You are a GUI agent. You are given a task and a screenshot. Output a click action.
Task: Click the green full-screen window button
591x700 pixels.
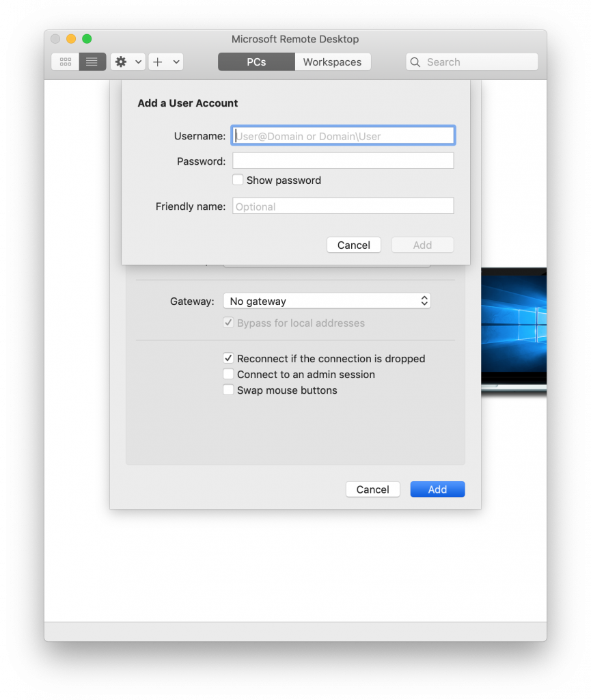[87, 39]
